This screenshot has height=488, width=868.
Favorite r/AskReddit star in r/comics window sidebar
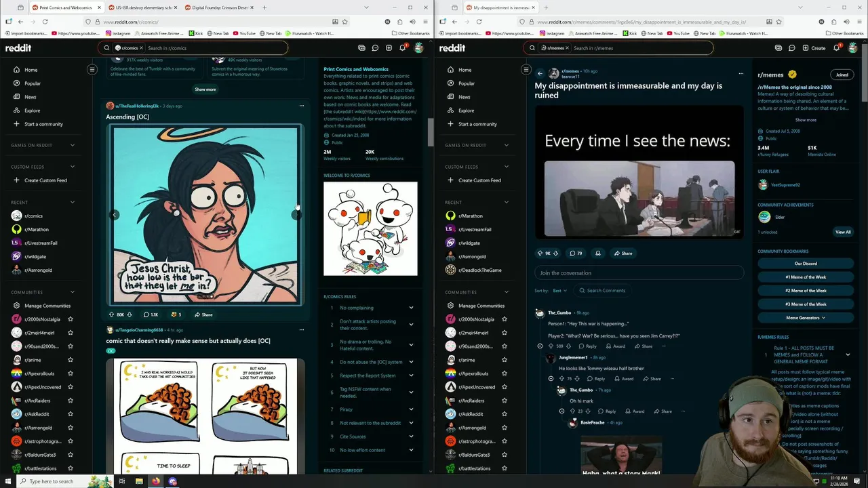(x=71, y=414)
